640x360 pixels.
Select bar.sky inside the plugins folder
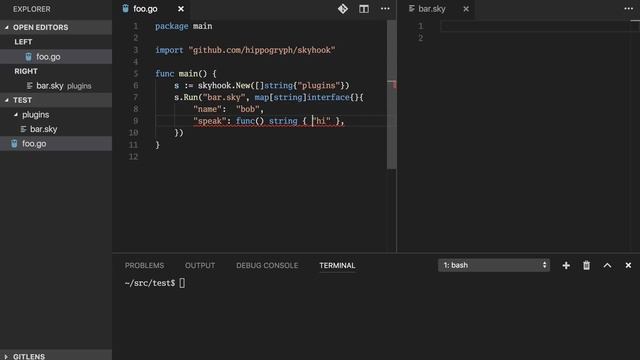pyautogui.click(x=56, y=129)
